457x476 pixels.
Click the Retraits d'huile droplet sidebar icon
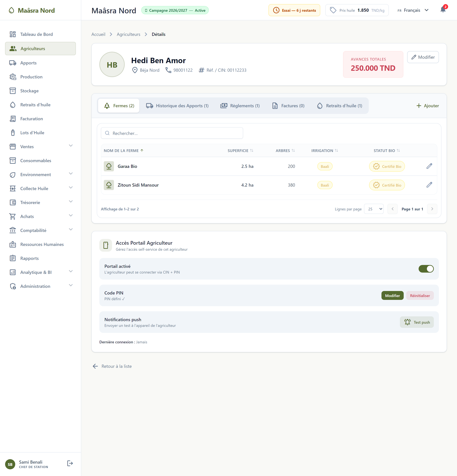(x=13, y=105)
